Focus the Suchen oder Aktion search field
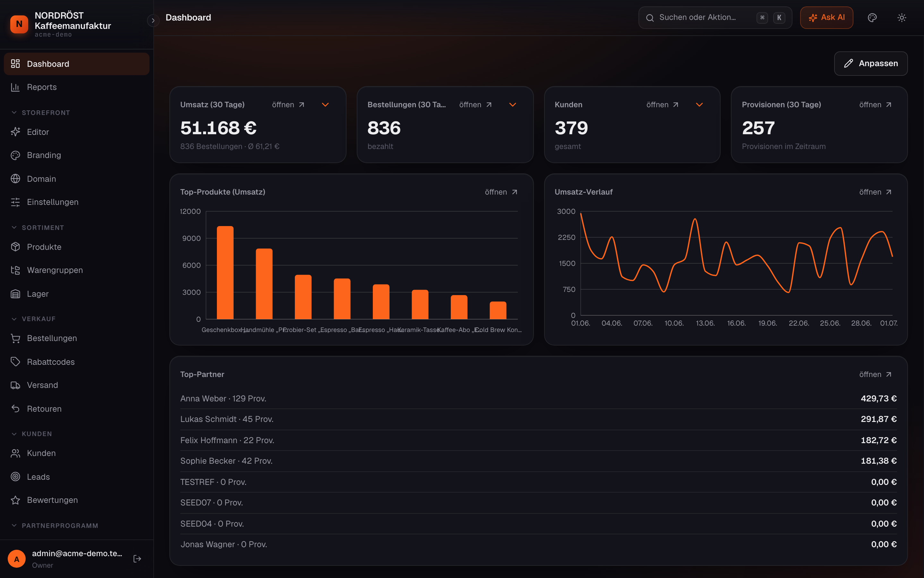This screenshot has width=924, height=578. point(715,18)
